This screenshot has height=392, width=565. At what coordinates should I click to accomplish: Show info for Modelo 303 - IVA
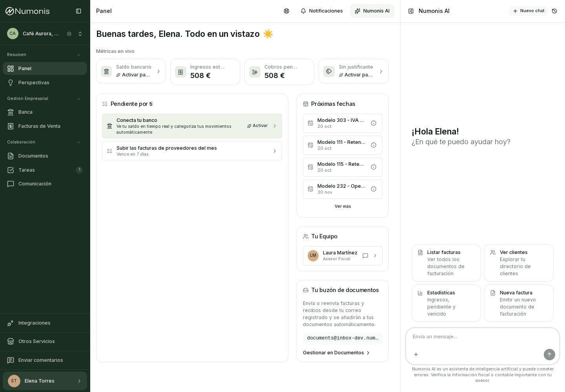tap(374, 123)
